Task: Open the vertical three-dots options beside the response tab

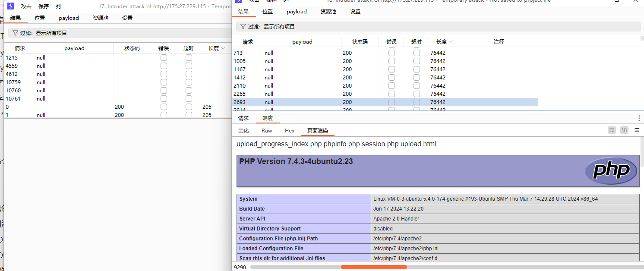Action: (639, 118)
